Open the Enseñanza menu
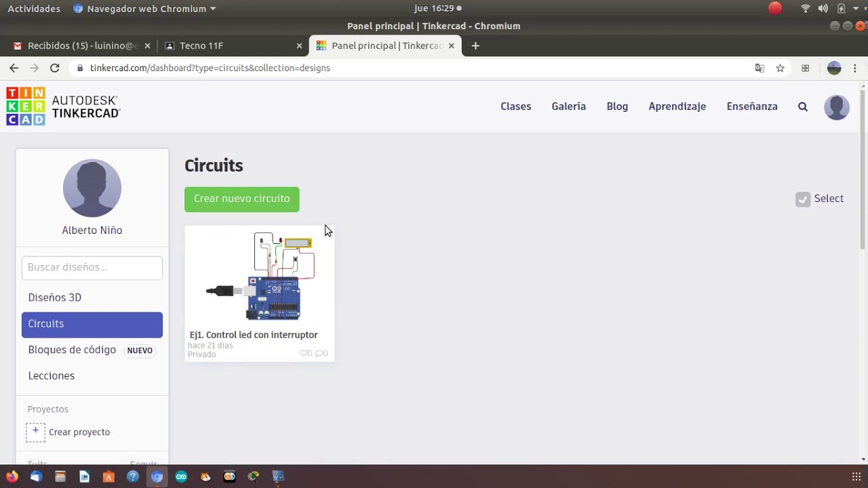Image resolution: width=868 pixels, height=488 pixels. (x=752, y=106)
